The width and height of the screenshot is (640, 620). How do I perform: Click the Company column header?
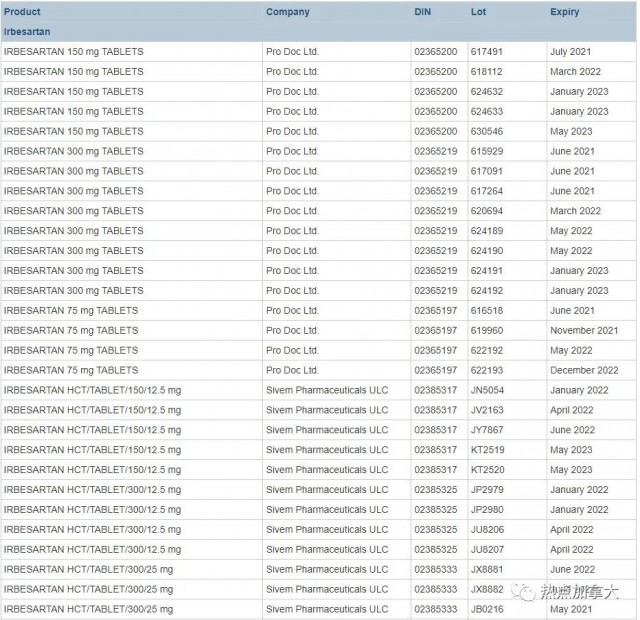pos(288,12)
